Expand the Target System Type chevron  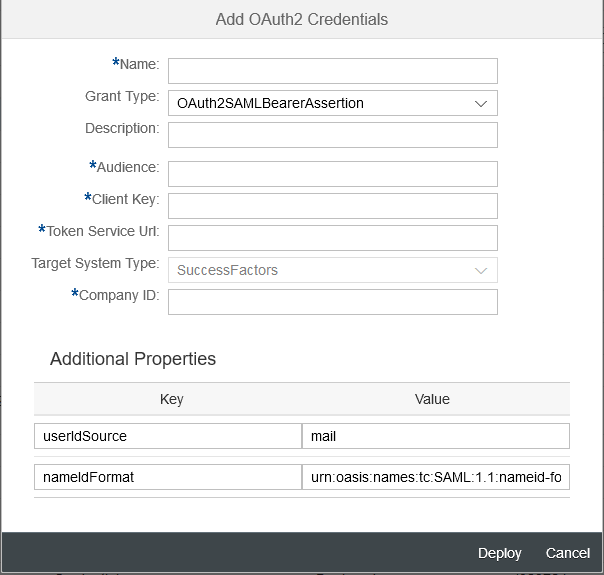(481, 270)
